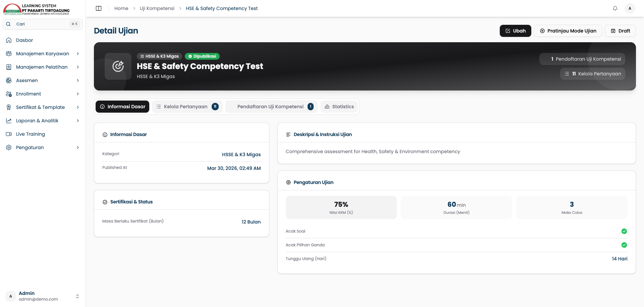The height and width of the screenshot is (307, 644).
Task: Click the Sertifikat & Template badge icon
Action: click(x=9, y=107)
